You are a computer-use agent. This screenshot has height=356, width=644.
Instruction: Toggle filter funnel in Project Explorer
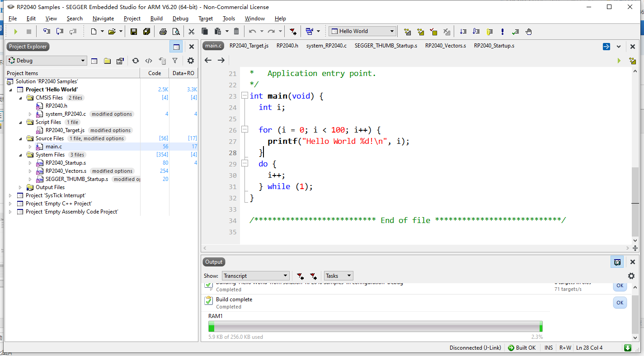(175, 61)
